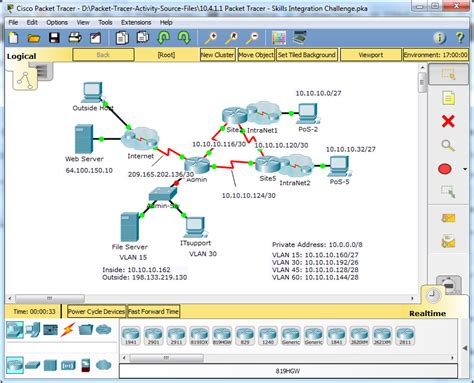Select the 2911 router model thumbnail
Viewport: 474px width, 383px height.
point(176,335)
